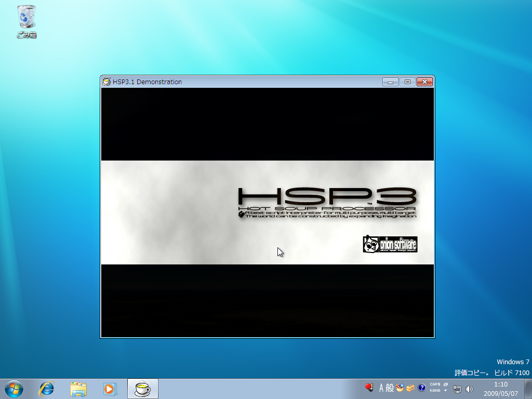532x399 pixels.
Task: Restore the language bar with the small window icon
Action: point(446,384)
